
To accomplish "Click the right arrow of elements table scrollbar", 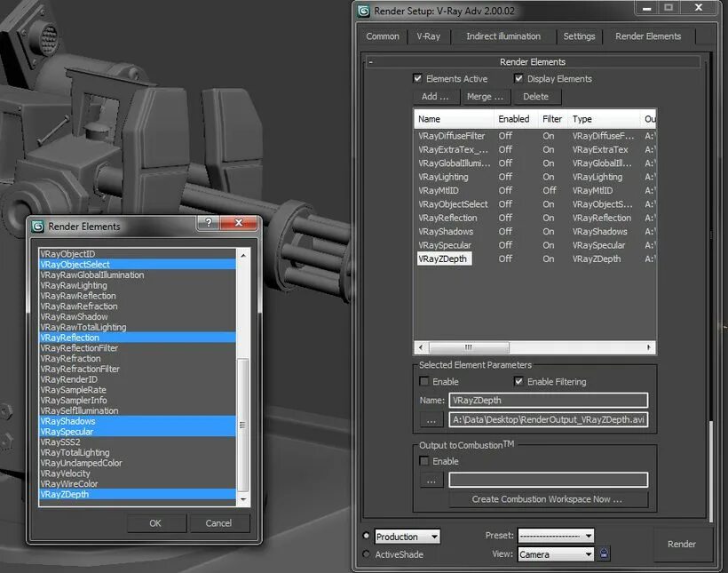I will click(649, 347).
